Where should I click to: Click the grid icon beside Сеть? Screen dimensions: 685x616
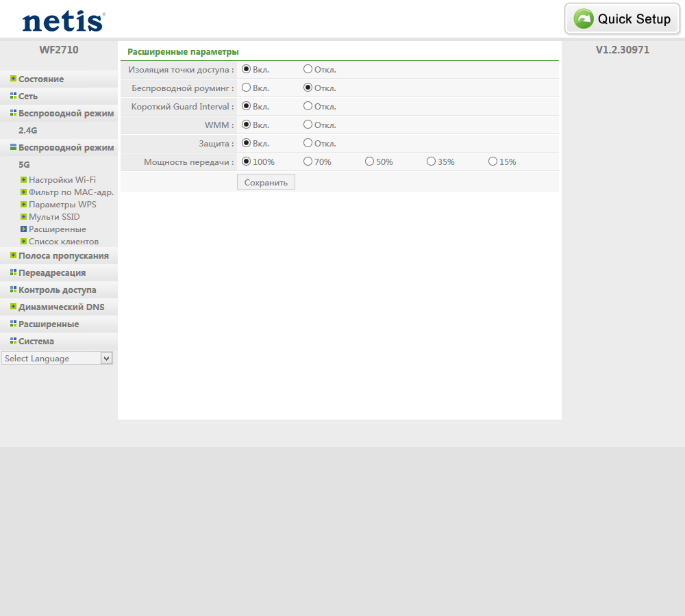click(x=13, y=96)
